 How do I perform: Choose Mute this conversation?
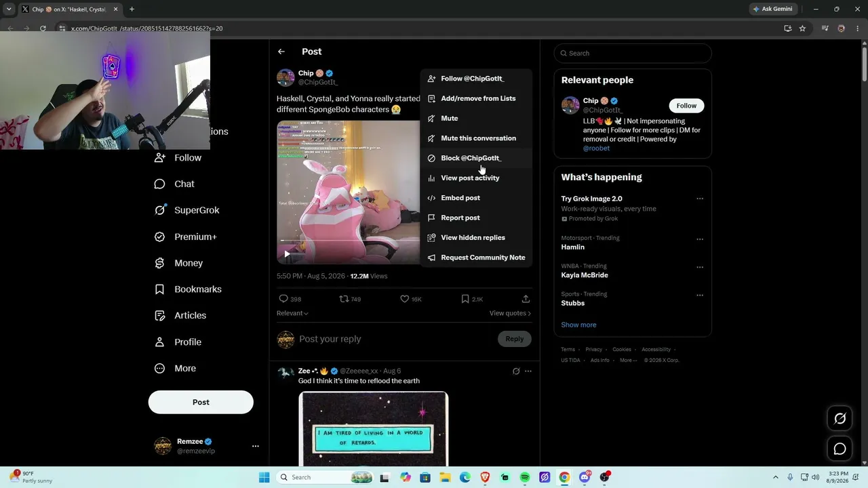tap(476, 138)
